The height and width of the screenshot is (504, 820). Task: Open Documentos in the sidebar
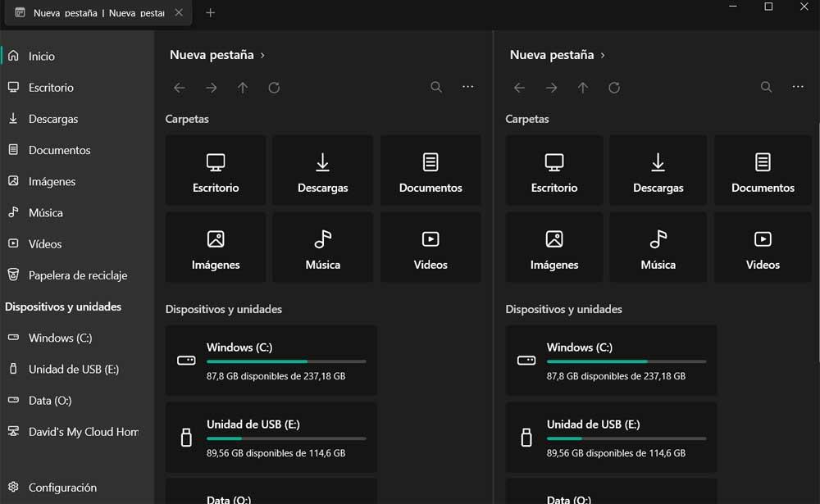click(77, 150)
